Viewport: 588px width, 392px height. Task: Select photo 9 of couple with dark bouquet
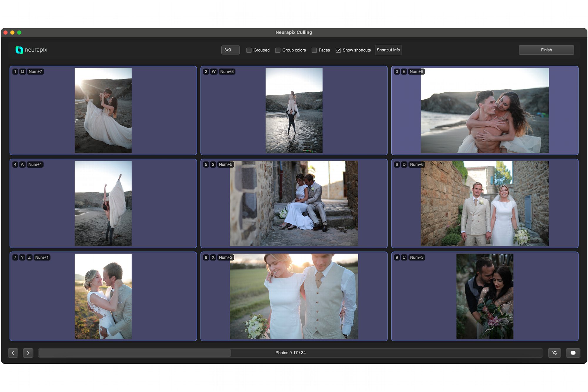485,296
